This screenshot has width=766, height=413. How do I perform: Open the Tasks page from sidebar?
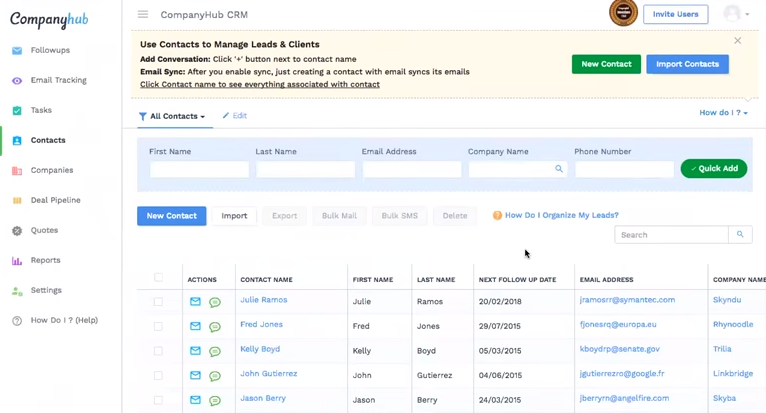tap(41, 110)
